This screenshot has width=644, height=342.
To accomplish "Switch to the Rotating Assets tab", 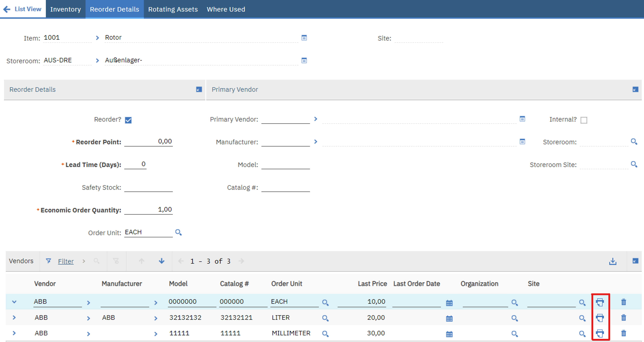I will pos(173,9).
